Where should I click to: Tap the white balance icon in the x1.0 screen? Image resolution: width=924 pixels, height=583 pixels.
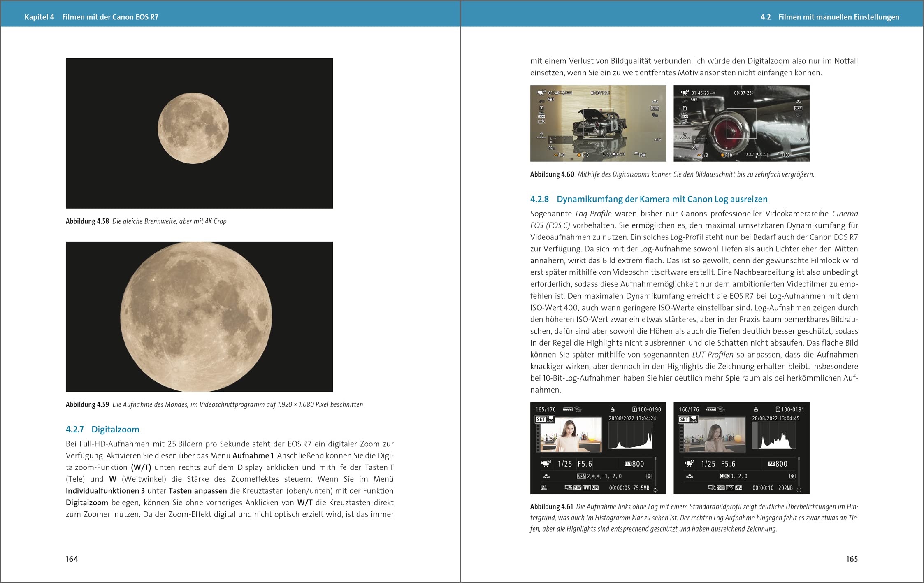tap(655, 101)
